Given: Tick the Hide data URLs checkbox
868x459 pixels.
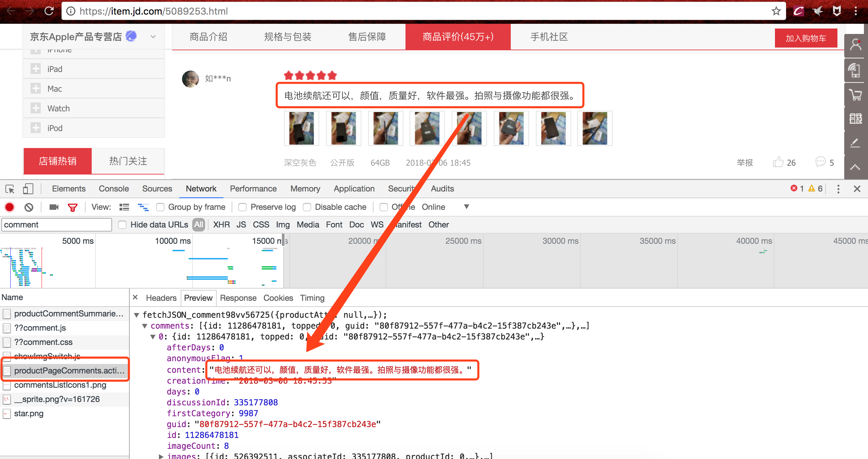Looking at the screenshot, I should coord(122,225).
